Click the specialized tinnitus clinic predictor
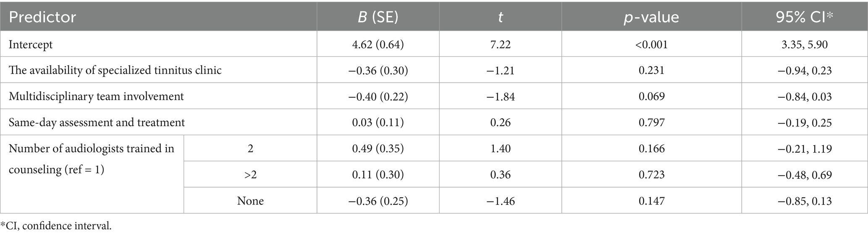Screen dimensions: 868x236 click(115, 70)
